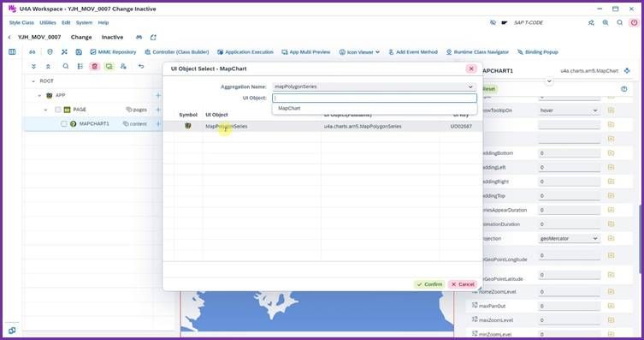Confirm the UI Object selection

click(x=429, y=284)
